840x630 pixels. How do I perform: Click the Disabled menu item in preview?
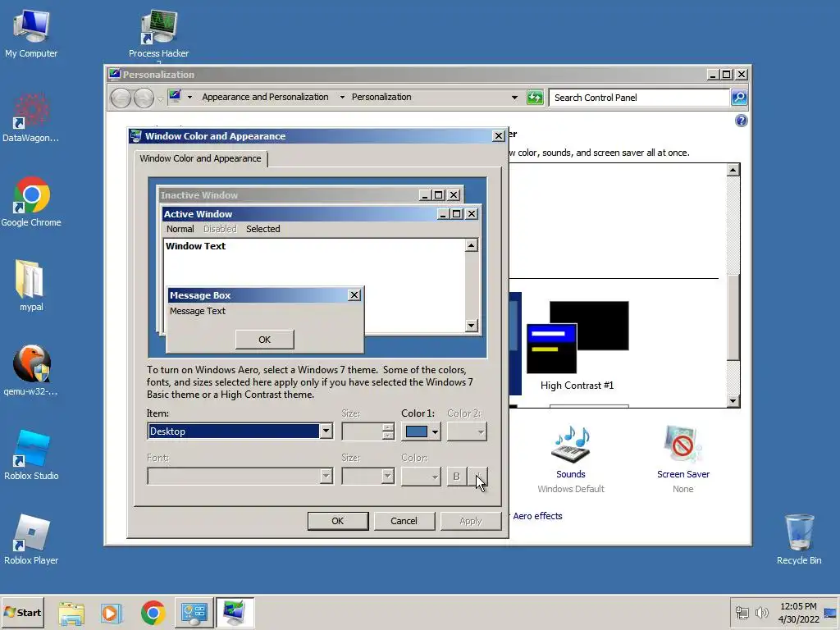(220, 229)
